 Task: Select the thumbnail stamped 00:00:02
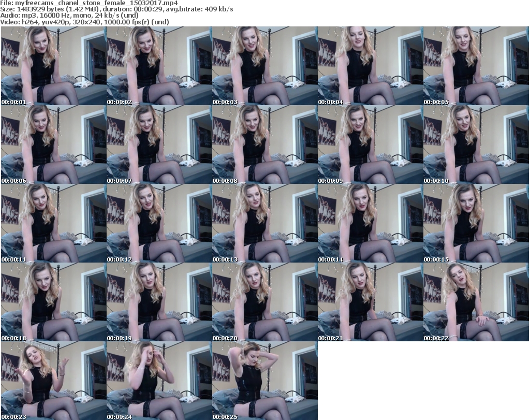tap(159, 66)
